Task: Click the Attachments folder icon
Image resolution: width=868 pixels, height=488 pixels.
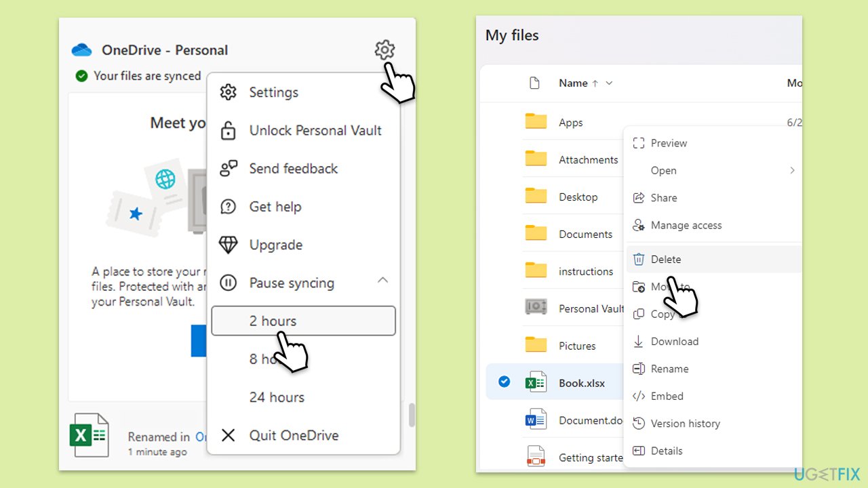Action: [x=536, y=159]
